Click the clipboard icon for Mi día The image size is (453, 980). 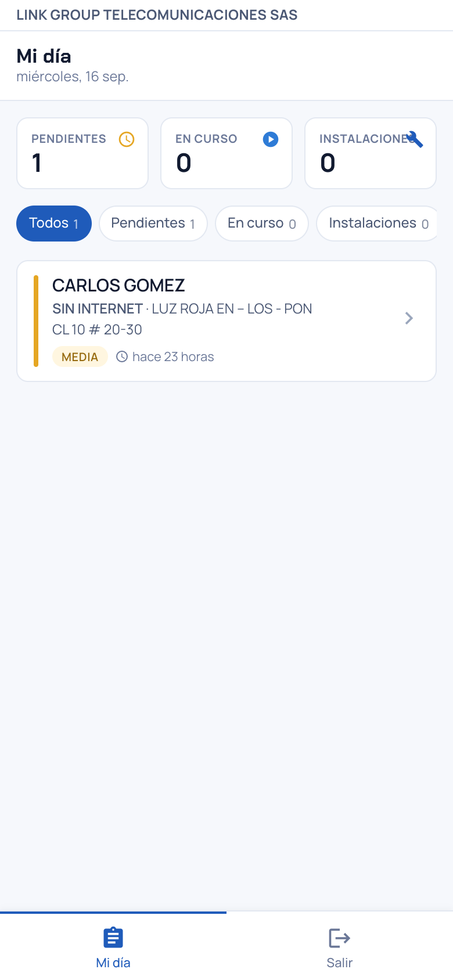(x=113, y=938)
